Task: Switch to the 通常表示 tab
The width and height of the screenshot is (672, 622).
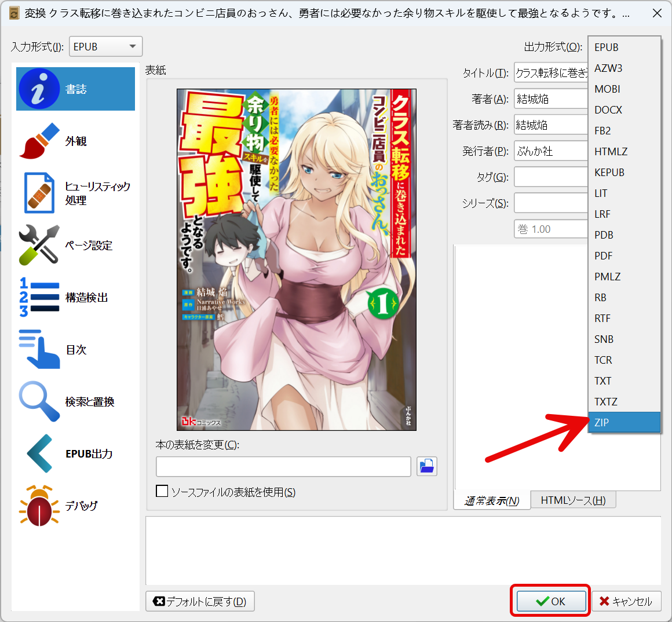Action: tap(492, 499)
